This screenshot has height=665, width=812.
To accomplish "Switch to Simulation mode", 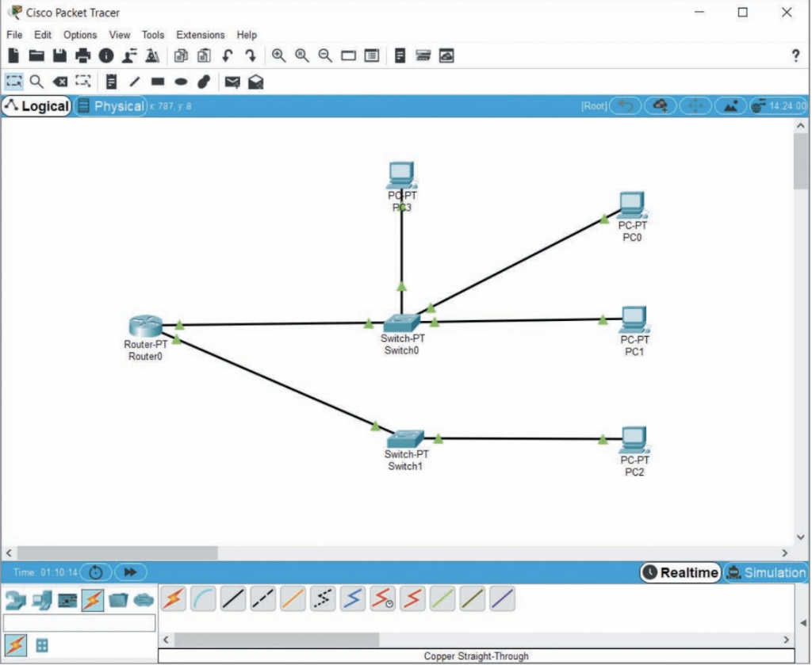I will [x=767, y=572].
